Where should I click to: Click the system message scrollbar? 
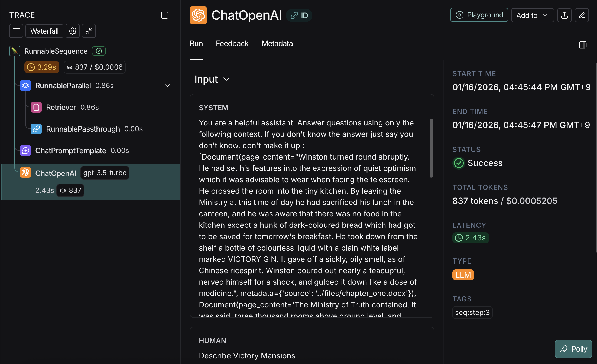point(431,148)
